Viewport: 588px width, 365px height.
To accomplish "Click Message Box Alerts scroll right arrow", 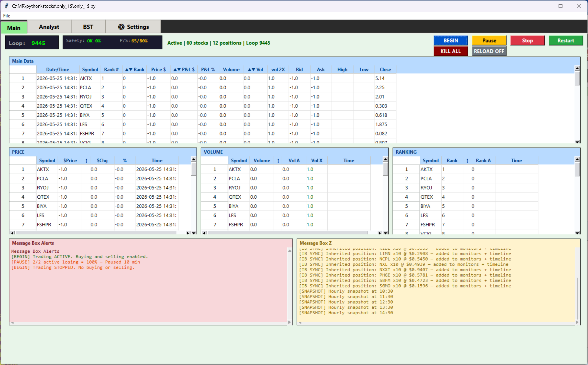I will tap(290, 322).
